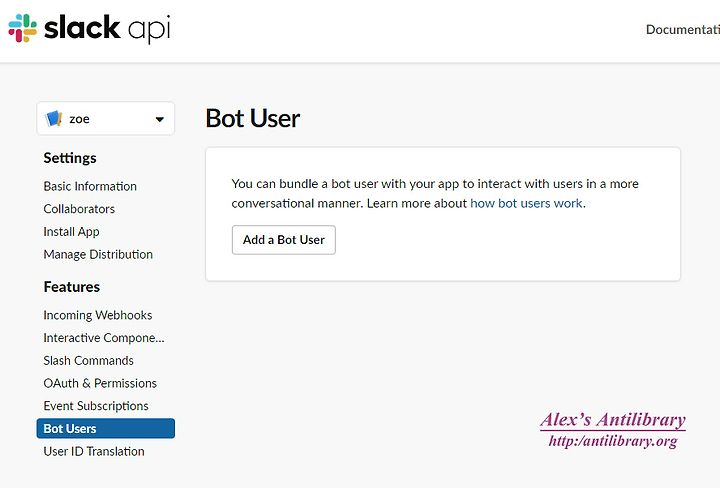Open User ID Translation page
The height and width of the screenshot is (488, 720).
pyautogui.click(x=94, y=451)
